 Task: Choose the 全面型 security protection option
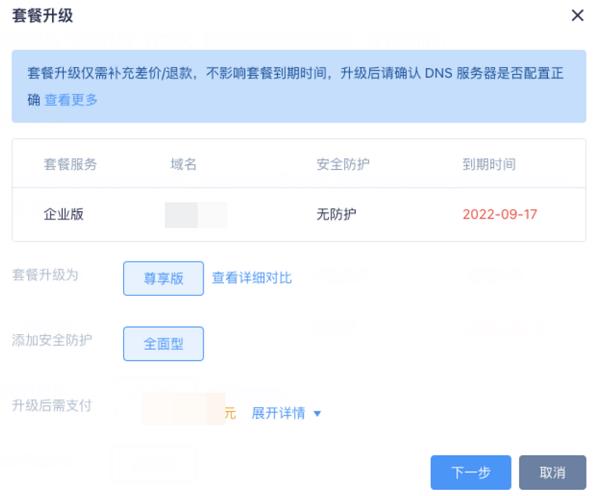click(163, 344)
